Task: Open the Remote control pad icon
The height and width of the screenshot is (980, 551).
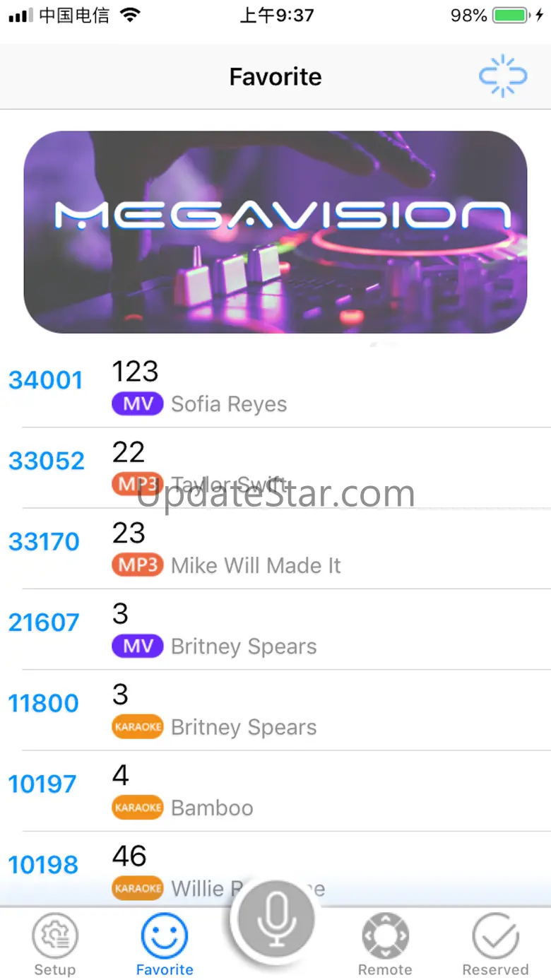Action: click(x=385, y=935)
